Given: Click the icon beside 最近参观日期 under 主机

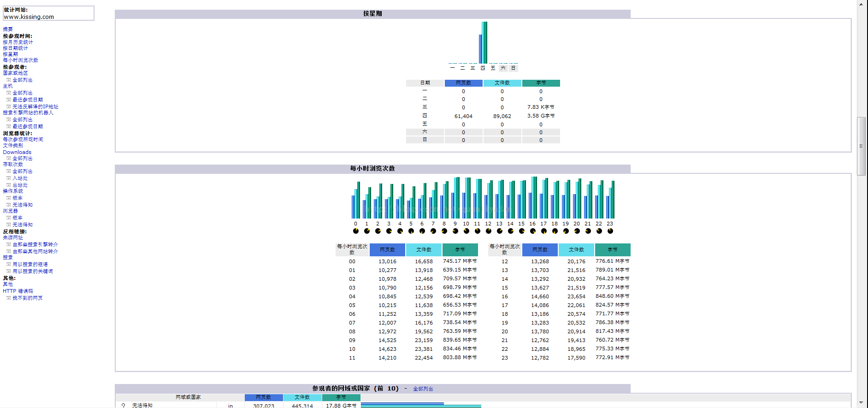Looking at the screenshot, I should (8, 100).
